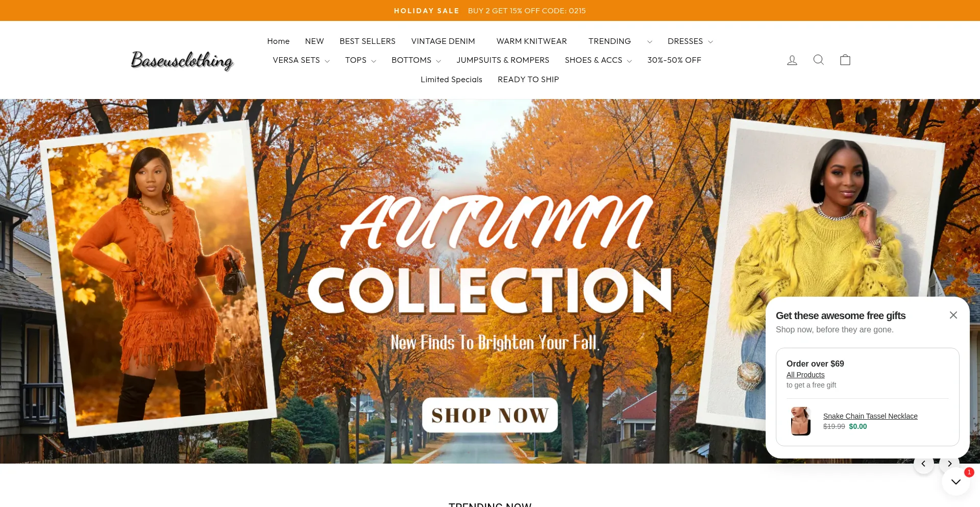This screenshot has width=980, height=507.
Task: Go to next hero slide arrow
Action: pyautogui.click(x=949, y=464)
